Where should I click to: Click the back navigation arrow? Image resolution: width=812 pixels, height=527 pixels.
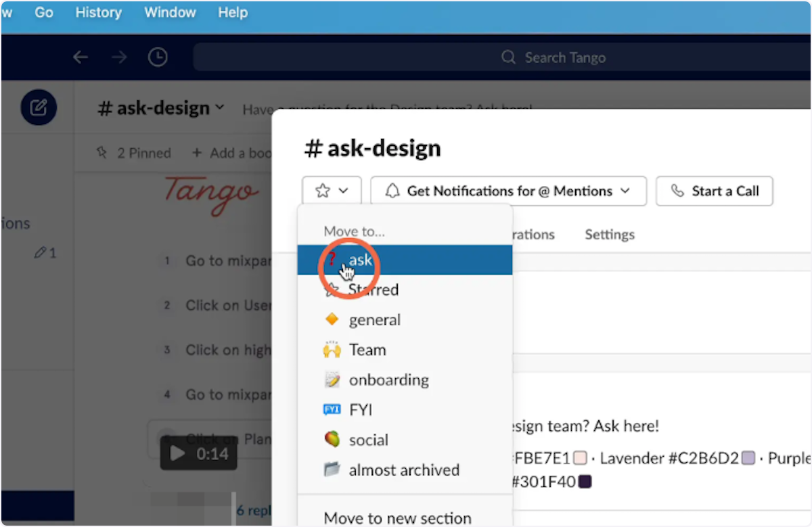coord(81,58)
